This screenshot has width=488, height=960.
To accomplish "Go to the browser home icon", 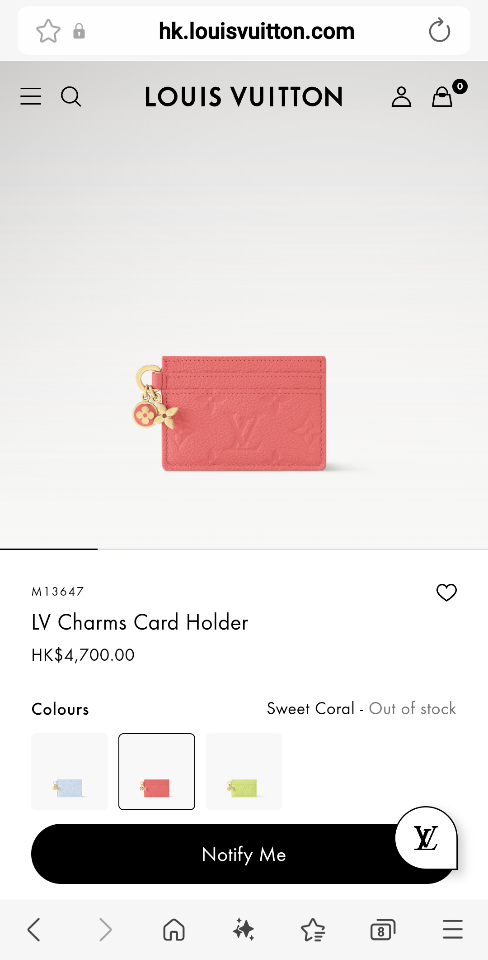I will 174,930.
